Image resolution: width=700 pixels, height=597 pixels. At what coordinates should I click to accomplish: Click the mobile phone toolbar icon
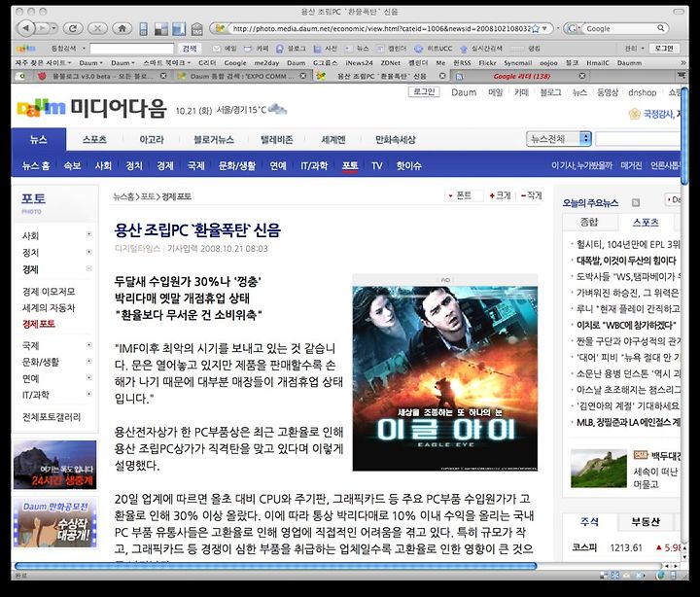tap(143, 29)
